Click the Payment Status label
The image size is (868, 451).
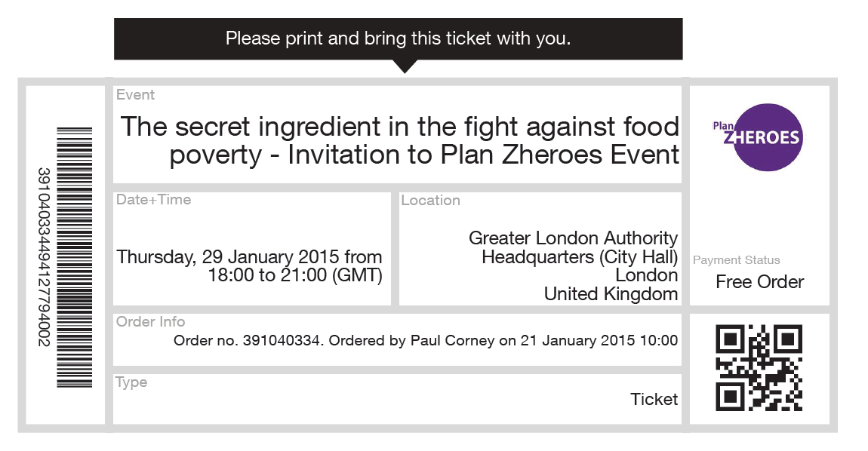pos(736,260)
